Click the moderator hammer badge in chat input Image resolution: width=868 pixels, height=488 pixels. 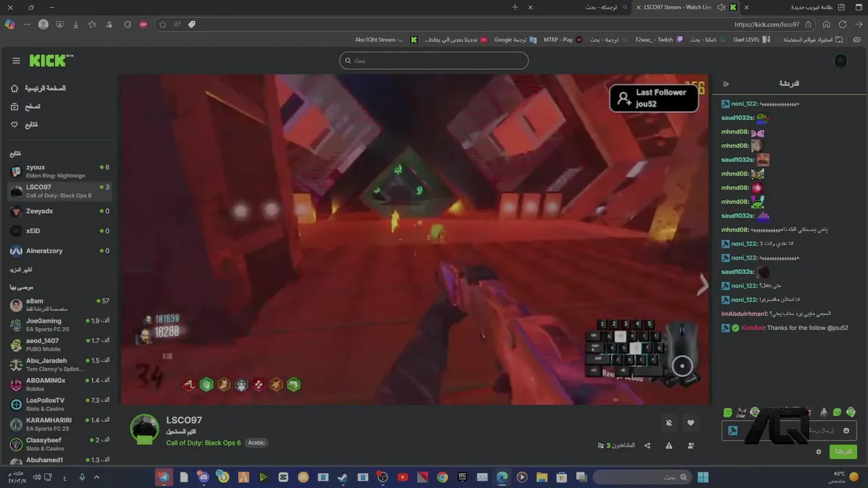tap(732, 430)
